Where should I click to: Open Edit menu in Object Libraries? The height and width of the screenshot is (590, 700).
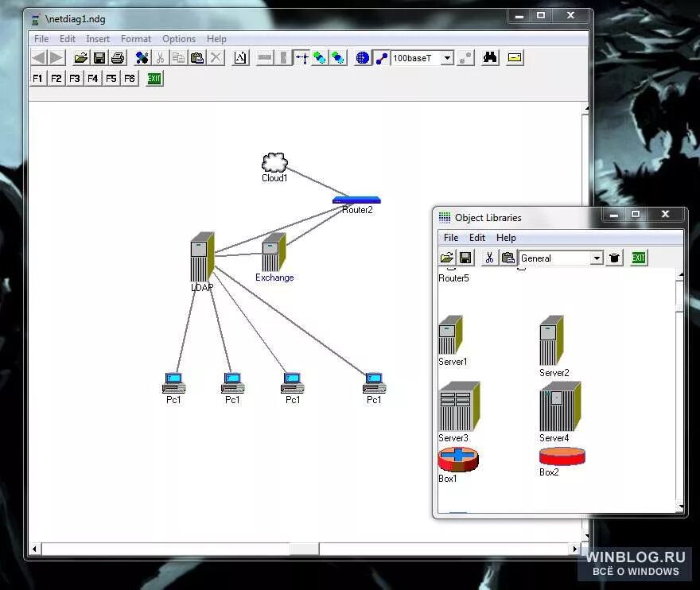pos(476,238)
